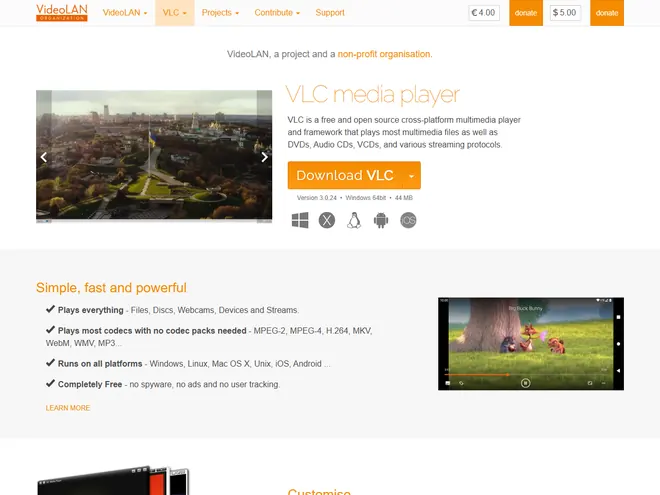The height and width of the screenshot is (495, 660).
Task: Click 'Plays most codecs with no codec packs needed'
Action: coord(152,331)
